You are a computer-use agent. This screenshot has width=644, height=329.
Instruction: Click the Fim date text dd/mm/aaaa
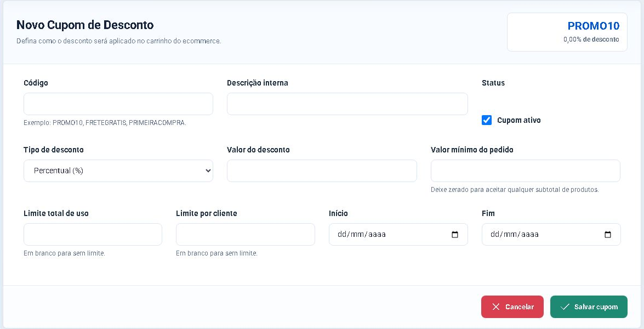coord(514,235)
